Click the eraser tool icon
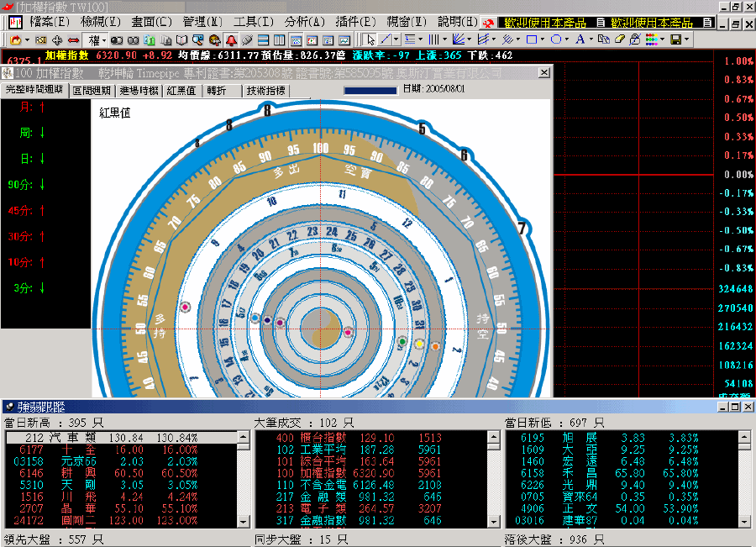756x547 pixels. point(621,39)
